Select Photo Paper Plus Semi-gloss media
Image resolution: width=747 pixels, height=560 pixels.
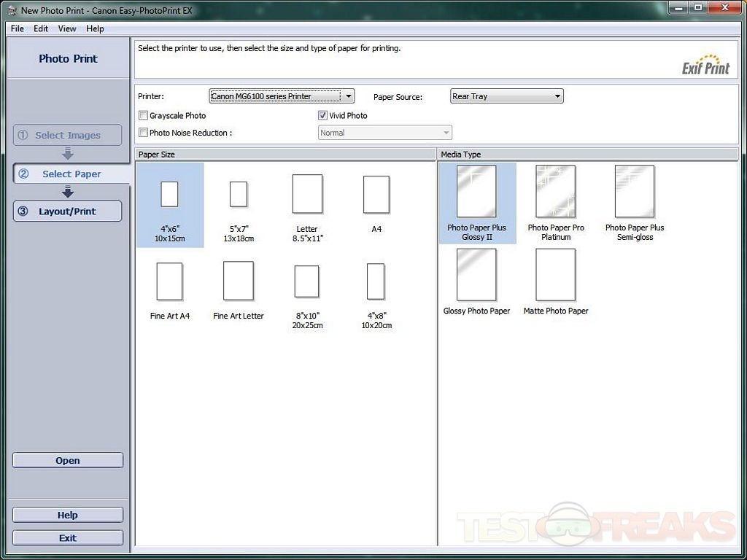pyautogui.click(x=634, y=192)
